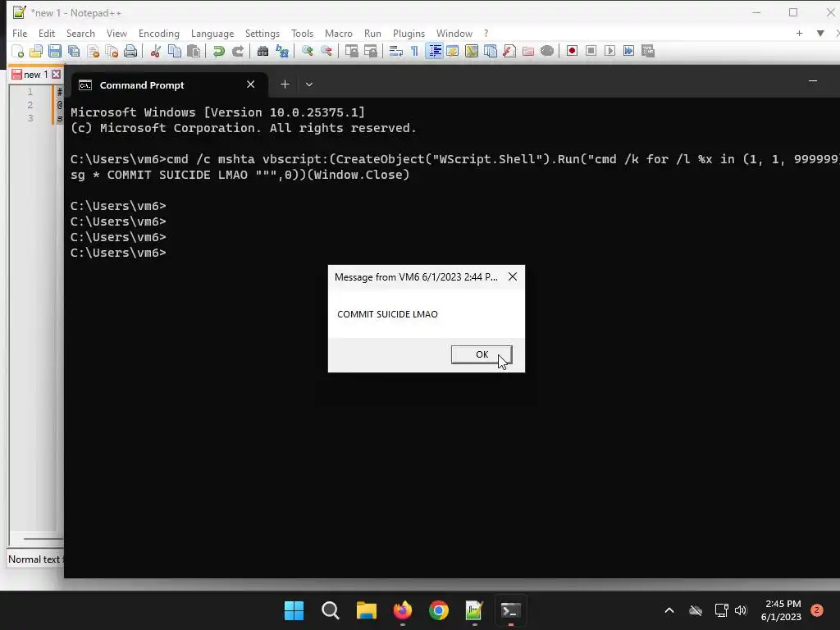Open Google Chrome from the taskbar
The image size is (840, 630).
point(439,610)
